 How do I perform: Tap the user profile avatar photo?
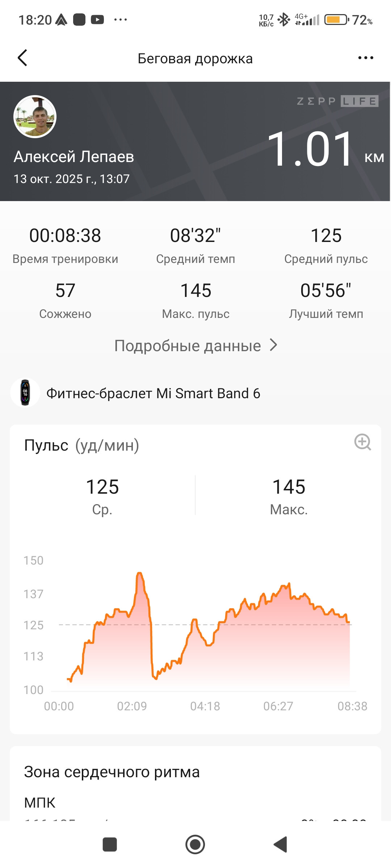point(35,116)
